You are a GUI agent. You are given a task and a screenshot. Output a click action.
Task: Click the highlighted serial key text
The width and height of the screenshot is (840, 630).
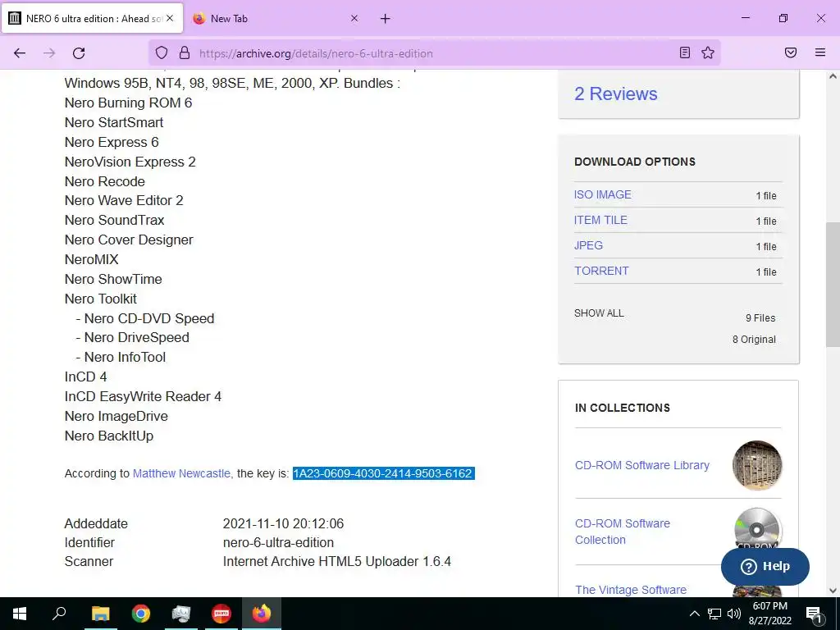tap(383, 473)
